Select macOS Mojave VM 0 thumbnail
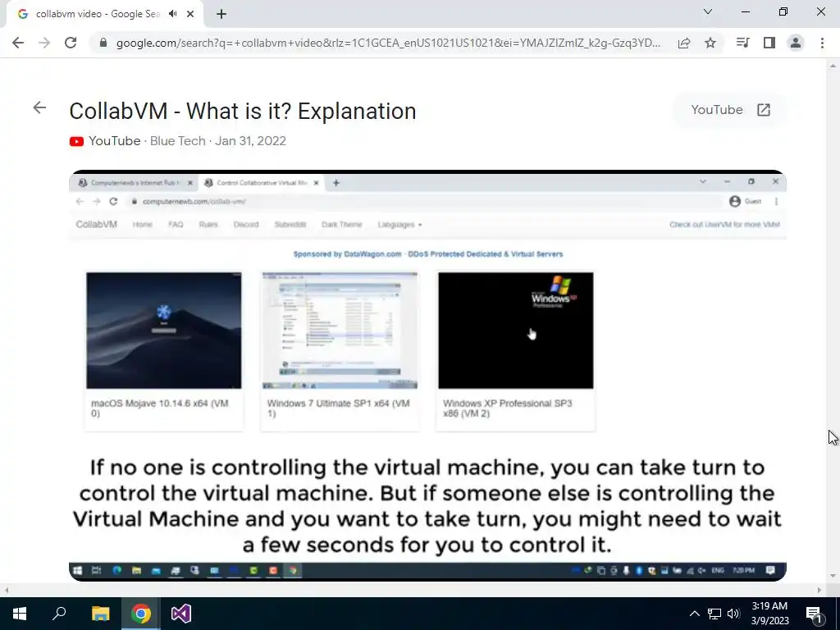This screenshot has width=840, height=630. click(x=164, y=330)
